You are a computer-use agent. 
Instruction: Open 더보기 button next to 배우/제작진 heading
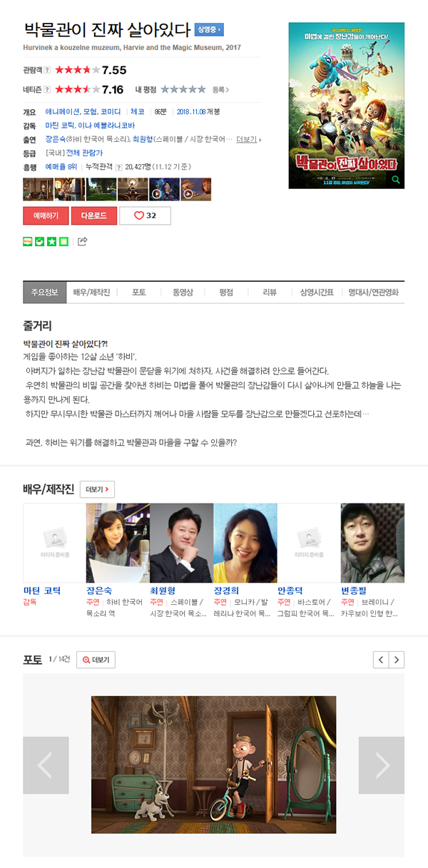coord(97,489)
